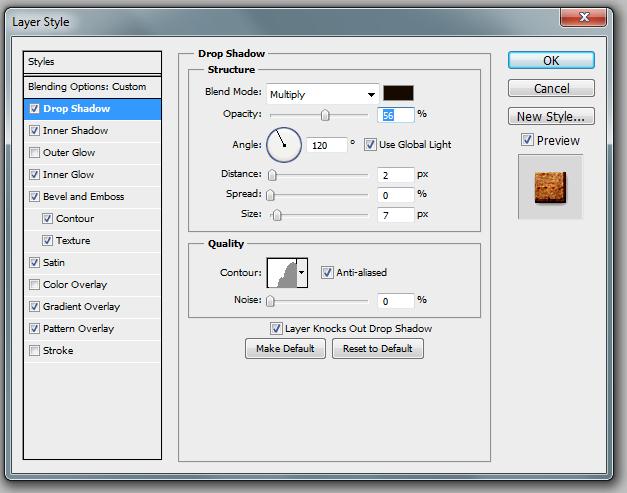Click the Opacity slider handle

pos(324,115)
